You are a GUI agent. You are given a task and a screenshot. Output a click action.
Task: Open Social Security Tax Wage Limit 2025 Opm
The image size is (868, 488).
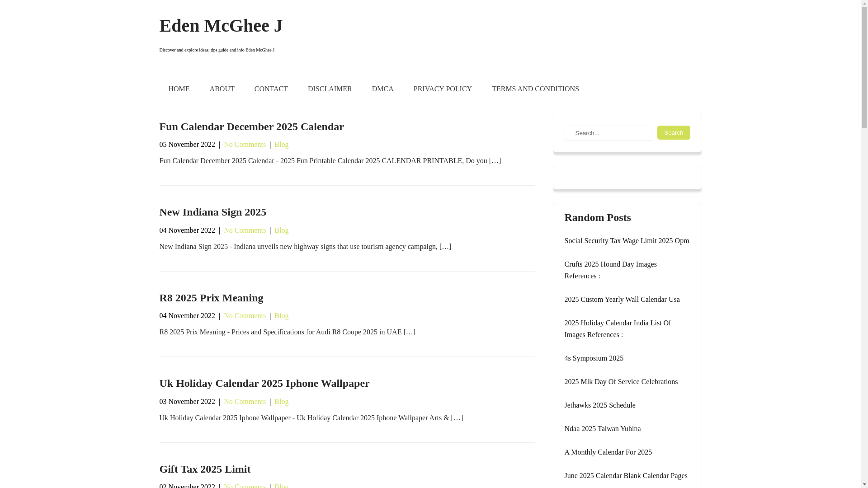click(627, 241)
